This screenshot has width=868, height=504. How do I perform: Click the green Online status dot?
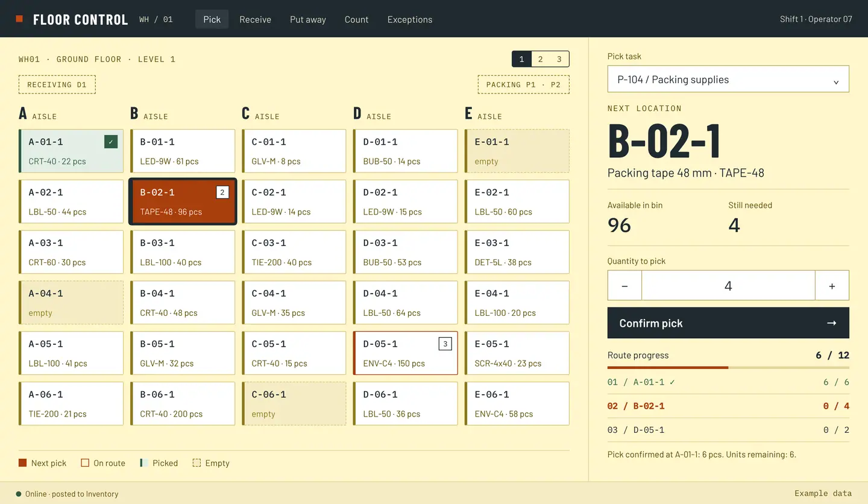(19, 494)
